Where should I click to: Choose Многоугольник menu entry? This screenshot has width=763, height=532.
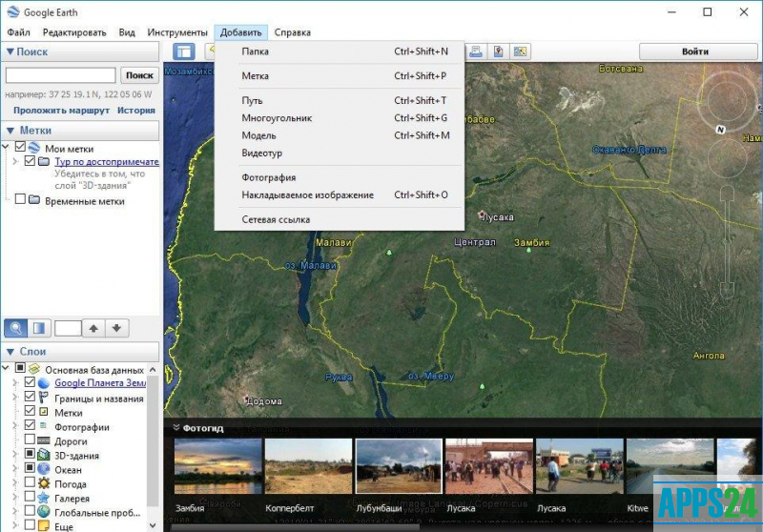coord(340,118)
